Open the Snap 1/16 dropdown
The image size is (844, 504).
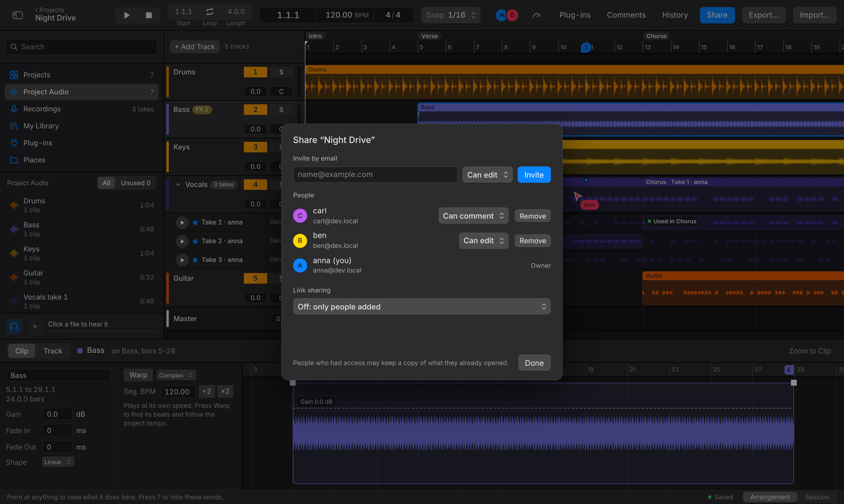(x=451, y=15)
